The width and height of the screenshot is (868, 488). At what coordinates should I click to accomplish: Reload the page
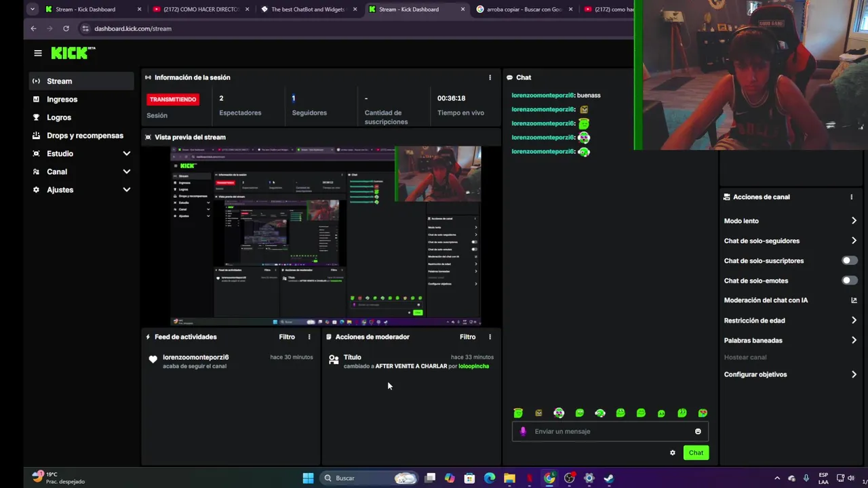pos(66,28)
